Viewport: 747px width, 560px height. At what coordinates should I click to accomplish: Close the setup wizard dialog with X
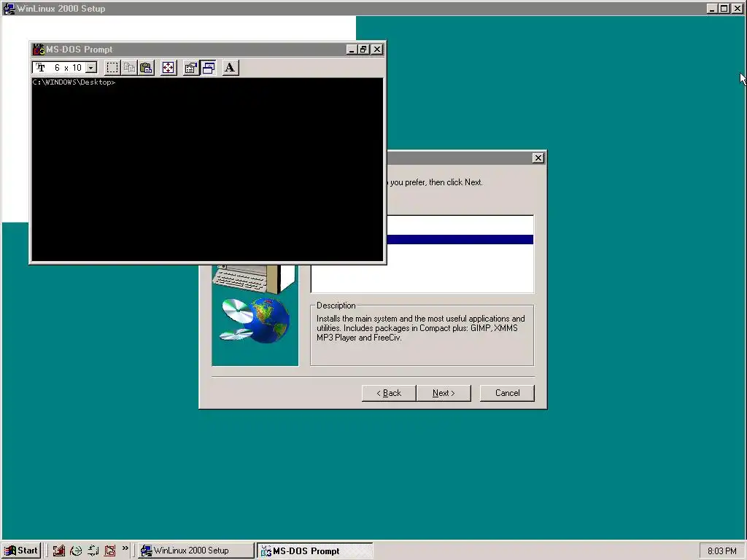pyautogui.click(x=538, y=158)
